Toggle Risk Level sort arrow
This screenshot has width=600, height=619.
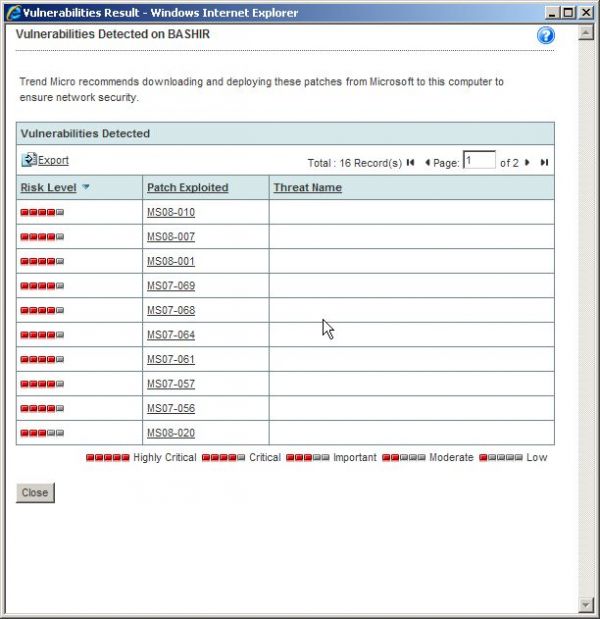[86, 187]
